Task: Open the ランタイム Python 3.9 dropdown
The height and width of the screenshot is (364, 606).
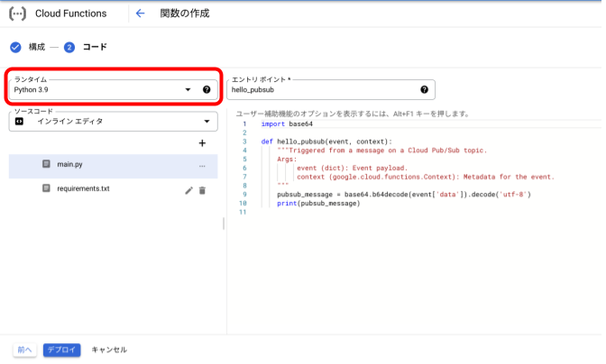Action: (114, 89)
